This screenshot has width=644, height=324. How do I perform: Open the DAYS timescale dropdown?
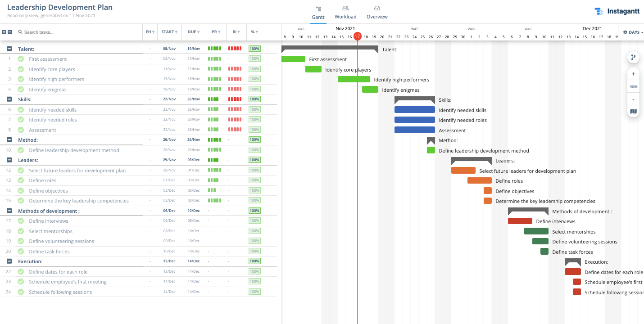click(x=633, y=32)
